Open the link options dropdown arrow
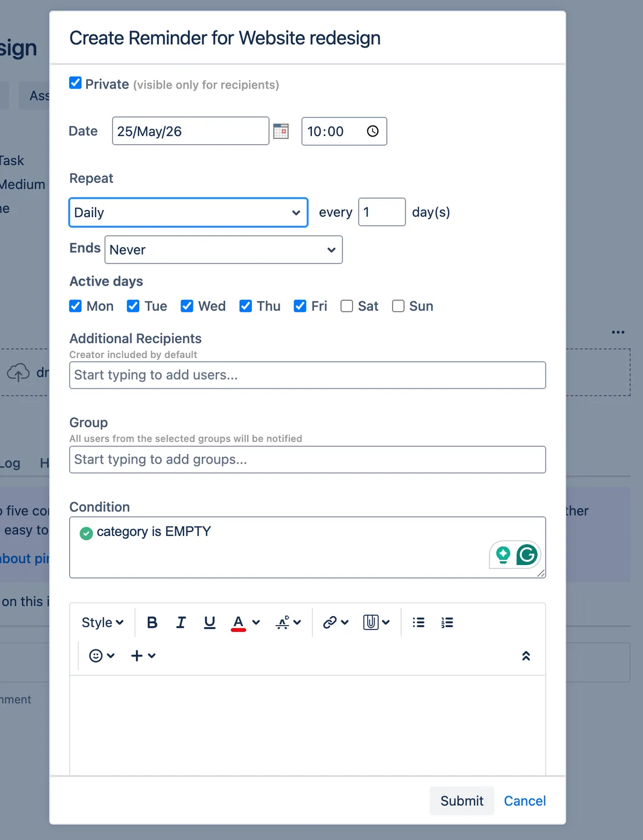The image size is (643, 840). click(x=345, y=622)
